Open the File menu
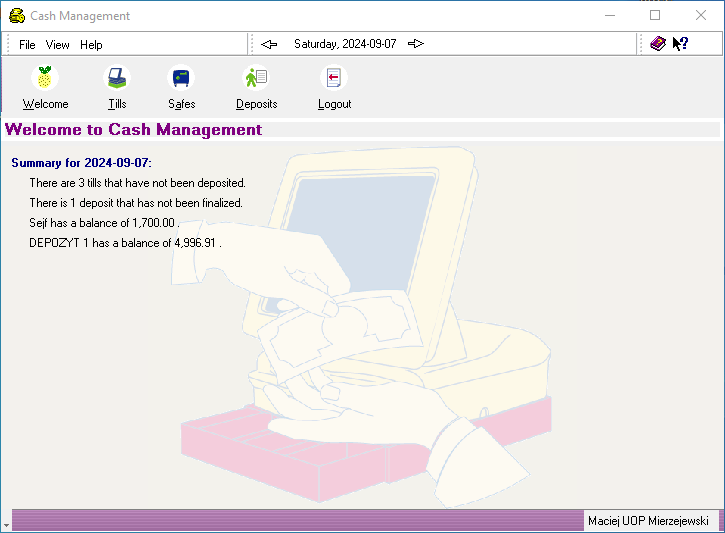Image resolution: width=725 pixels, height=533 pixels. point(27,45)
